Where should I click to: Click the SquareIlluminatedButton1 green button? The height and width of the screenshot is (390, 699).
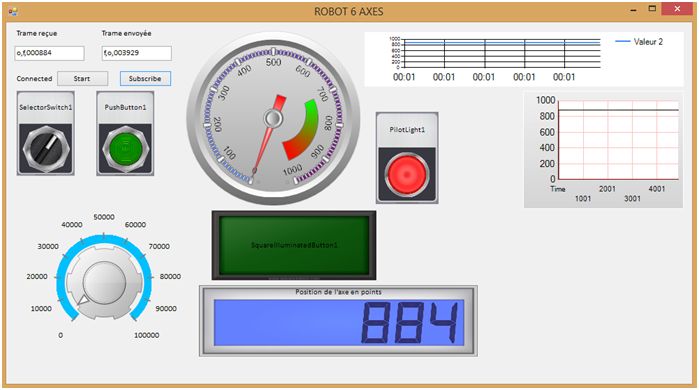point(294,245)
